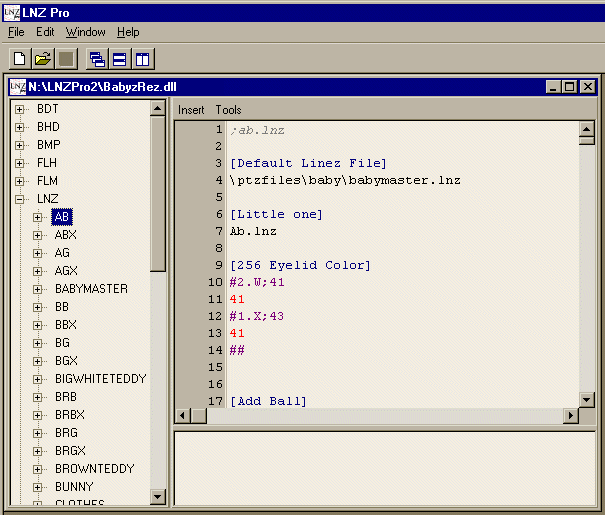
Task: Select the AB tree item
Action: coord(62,217)
